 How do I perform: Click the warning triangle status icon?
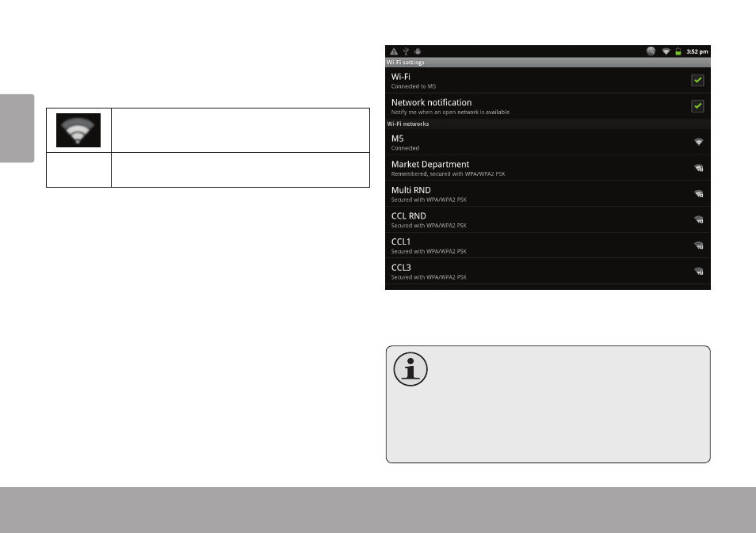394,51
